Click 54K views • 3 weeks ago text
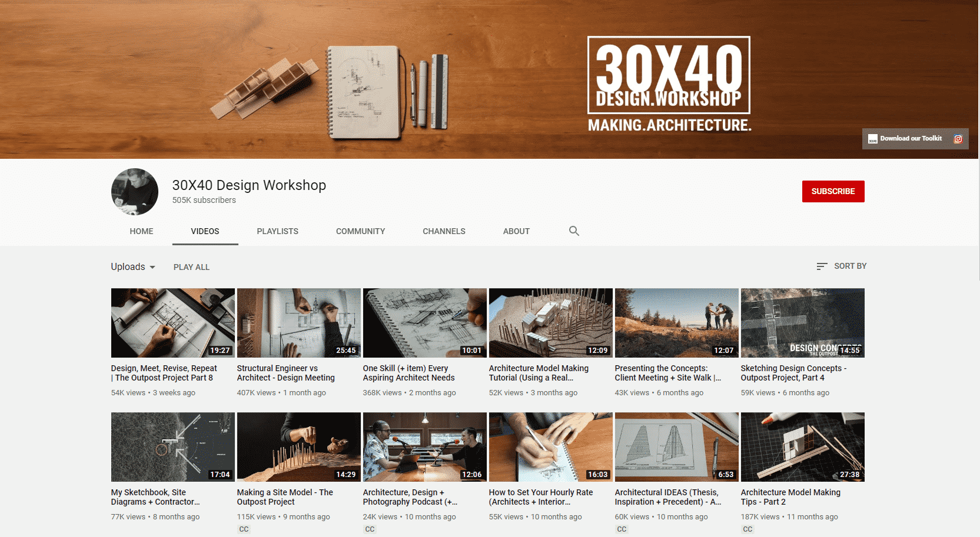The height and width of the screenshot is (537, 980). [x=153, y=393]
